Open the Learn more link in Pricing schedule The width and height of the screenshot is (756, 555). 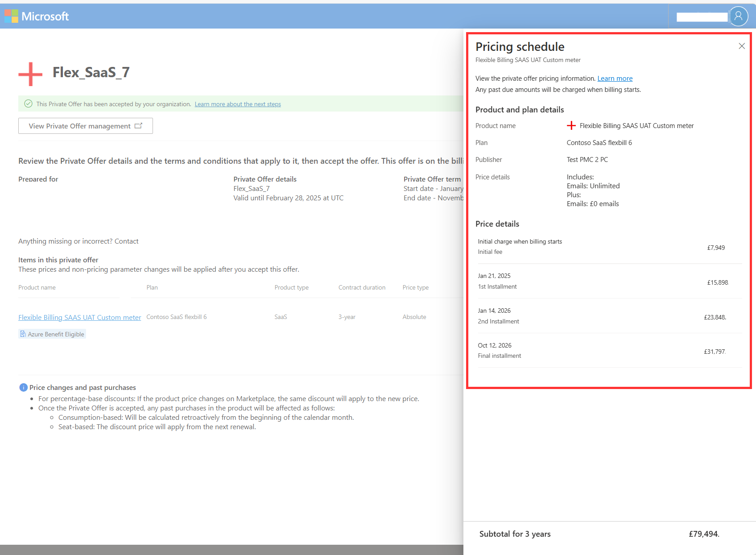coord(615,78)
